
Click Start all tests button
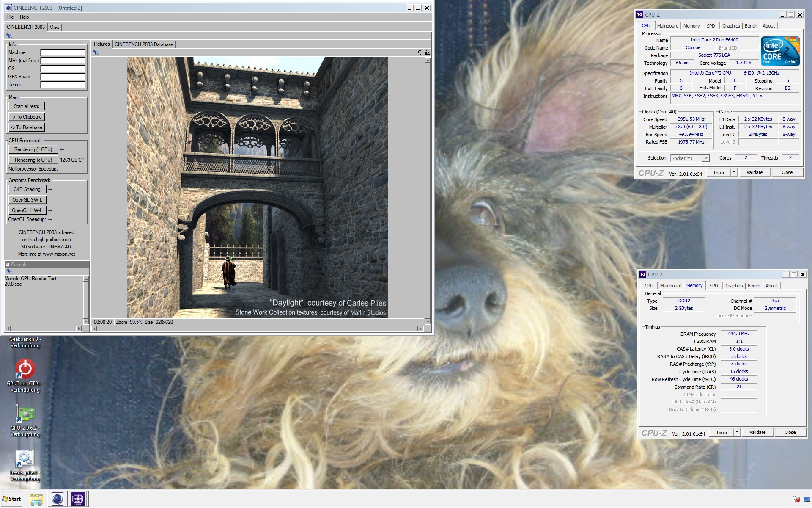click(27, 106)
